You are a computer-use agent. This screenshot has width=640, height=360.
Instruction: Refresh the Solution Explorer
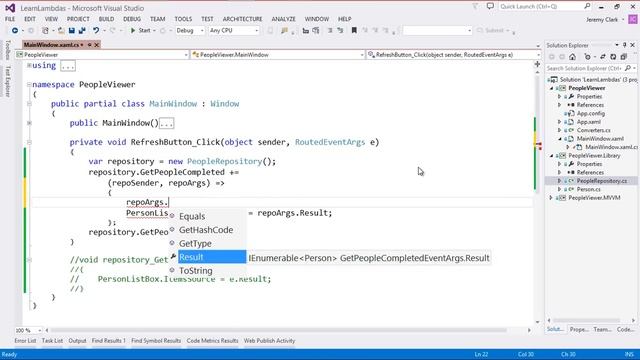613,57
